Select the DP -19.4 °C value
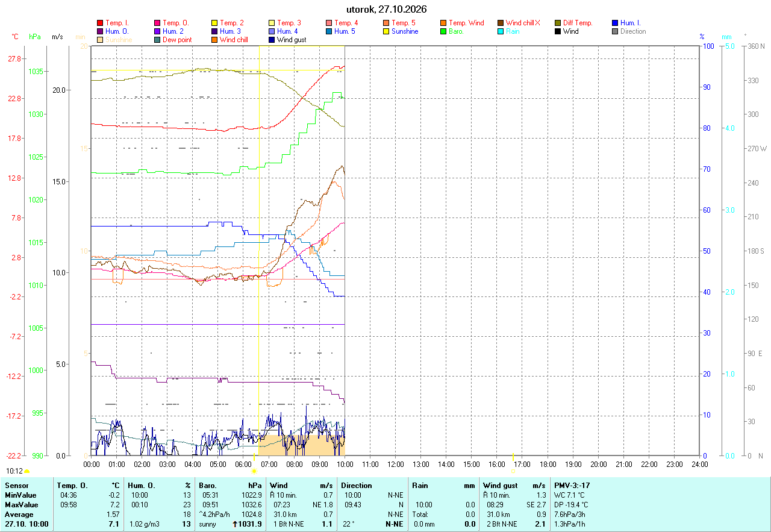 pyautogui.click(x=571, y=505)
